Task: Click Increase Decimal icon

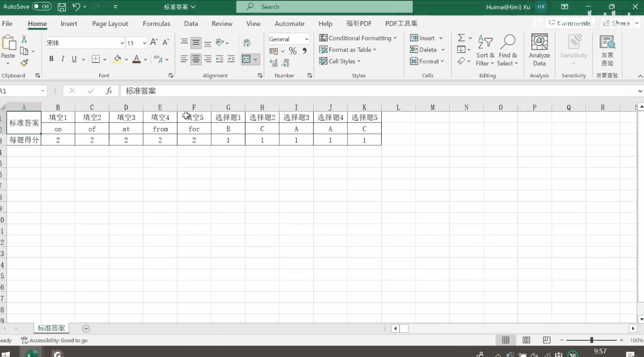Action: [273, 63]
